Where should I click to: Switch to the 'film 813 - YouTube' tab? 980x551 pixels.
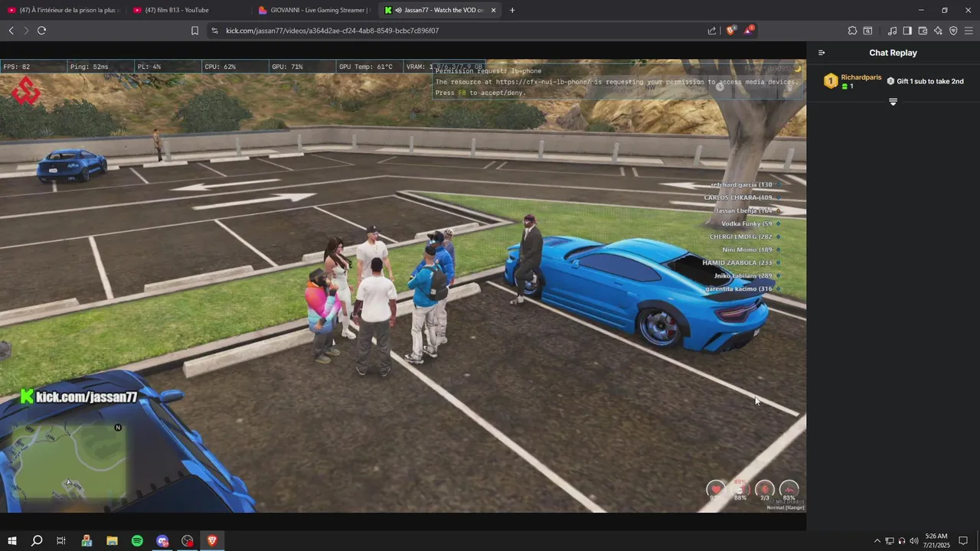tap(188, 10)
